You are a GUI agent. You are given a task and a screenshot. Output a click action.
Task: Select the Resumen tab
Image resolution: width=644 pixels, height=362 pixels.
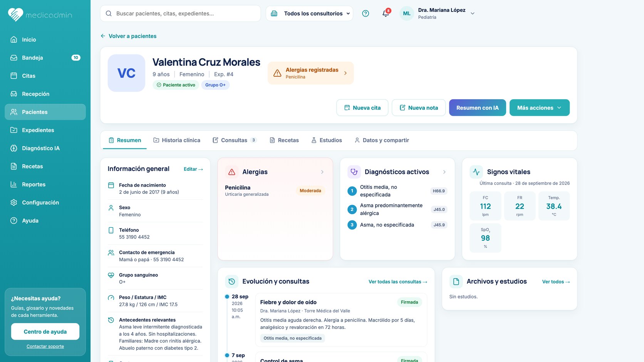click(124, 140)
